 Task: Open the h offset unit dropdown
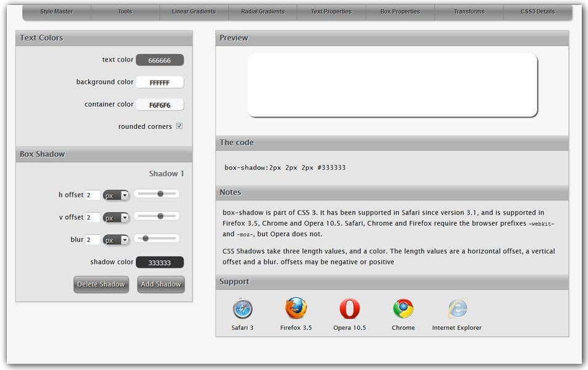pos(116,195)
